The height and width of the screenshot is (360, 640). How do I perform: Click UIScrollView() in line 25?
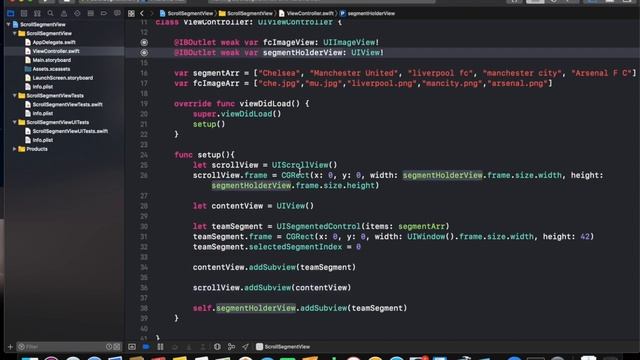(x=304, y=165)
